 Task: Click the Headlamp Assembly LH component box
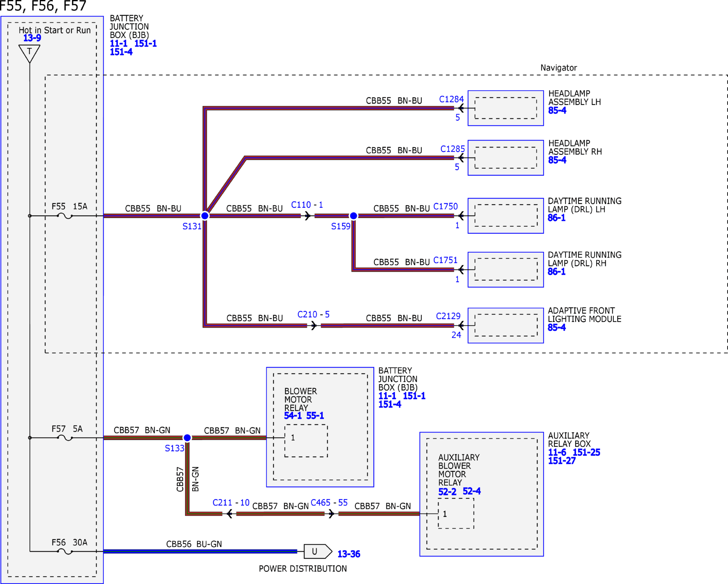tap(505, 108)
